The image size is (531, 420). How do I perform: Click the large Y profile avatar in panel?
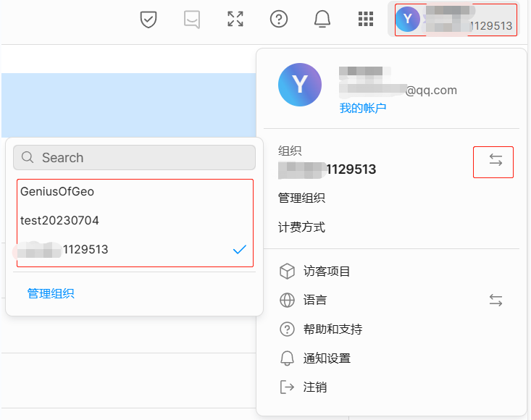tap(299, 85)
